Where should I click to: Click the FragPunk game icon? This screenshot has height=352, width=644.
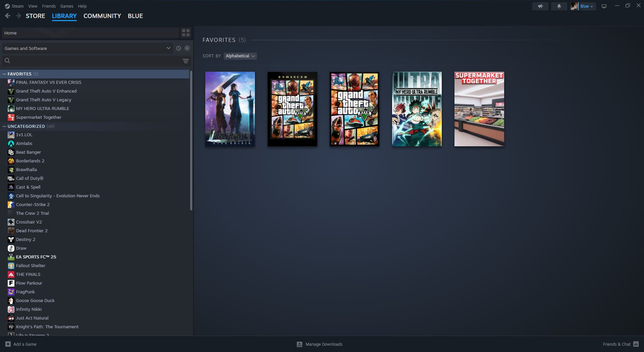[11, 292]
